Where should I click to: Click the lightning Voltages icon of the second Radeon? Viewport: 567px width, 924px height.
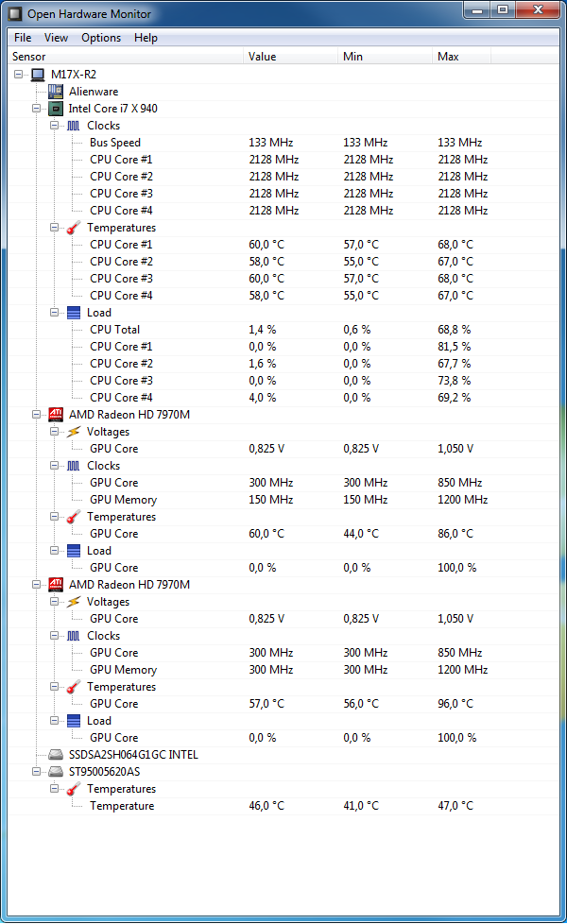(x=73, y=602)
